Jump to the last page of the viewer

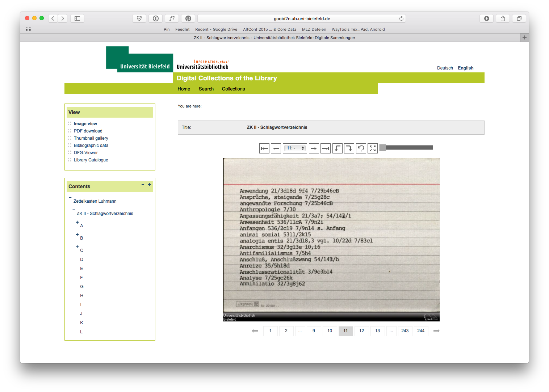326,148
